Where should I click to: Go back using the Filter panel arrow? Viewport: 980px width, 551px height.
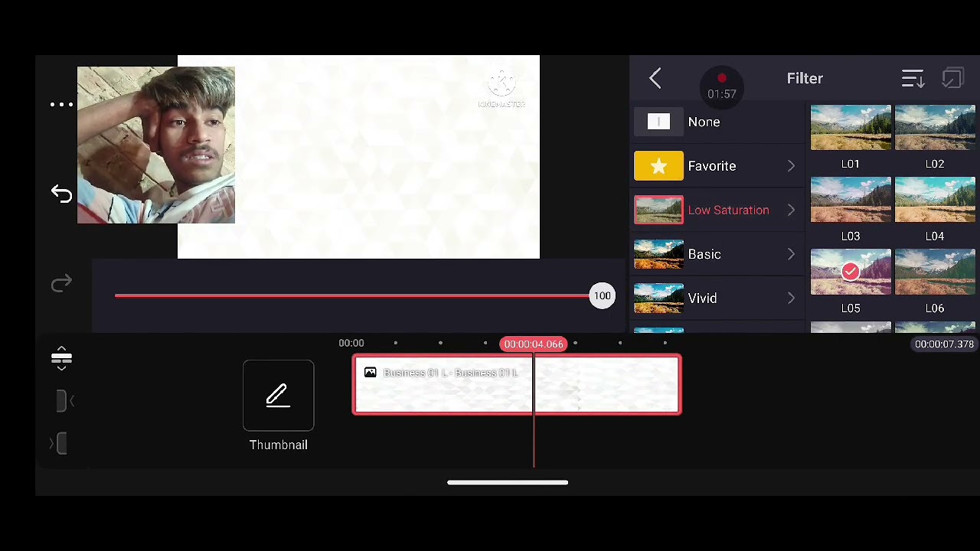click(x=655, y=78)
